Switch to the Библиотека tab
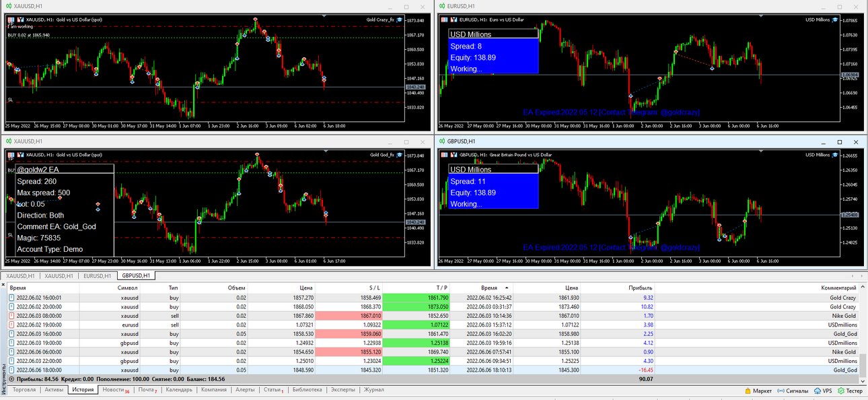868x400 pixels. pyautogui.click(x=308, y=390)
